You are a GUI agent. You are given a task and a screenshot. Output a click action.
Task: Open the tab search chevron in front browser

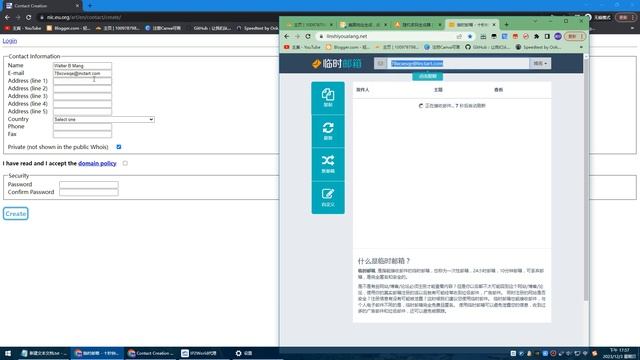pyautogui.click(x=535, y=21)
